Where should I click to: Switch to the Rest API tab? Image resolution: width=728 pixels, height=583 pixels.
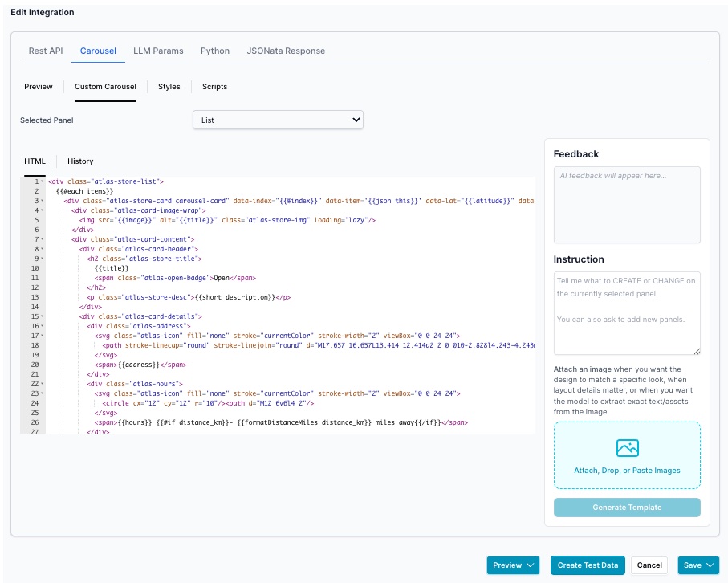click(x=46, y=51)
